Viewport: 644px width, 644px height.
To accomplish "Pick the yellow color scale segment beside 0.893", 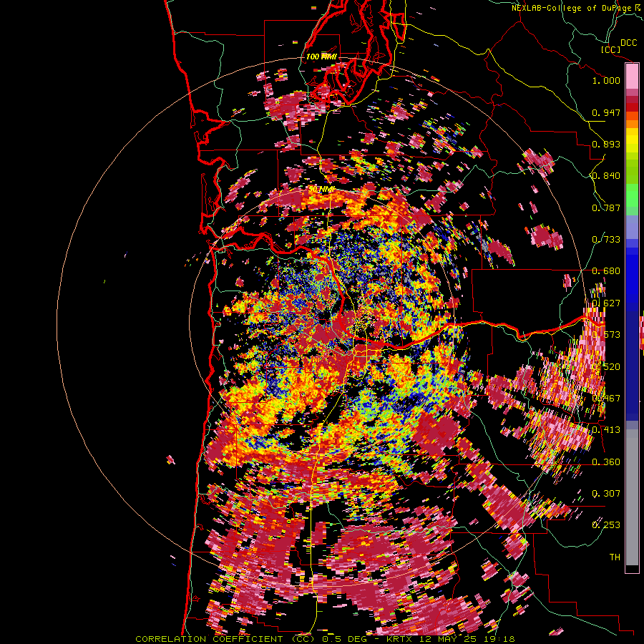I will coord(632,142).
